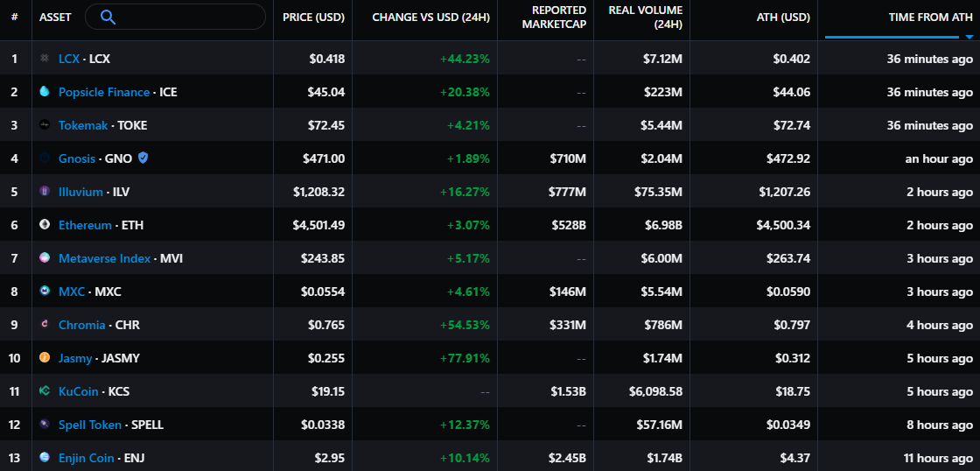Click the search magnifier icon
Image resolution: width=980 pixels, height=471 pixels.
108,17
